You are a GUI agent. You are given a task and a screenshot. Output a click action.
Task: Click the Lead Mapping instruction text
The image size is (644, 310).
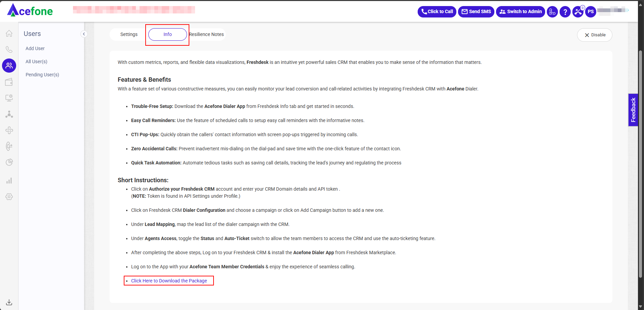click(210, 224)
